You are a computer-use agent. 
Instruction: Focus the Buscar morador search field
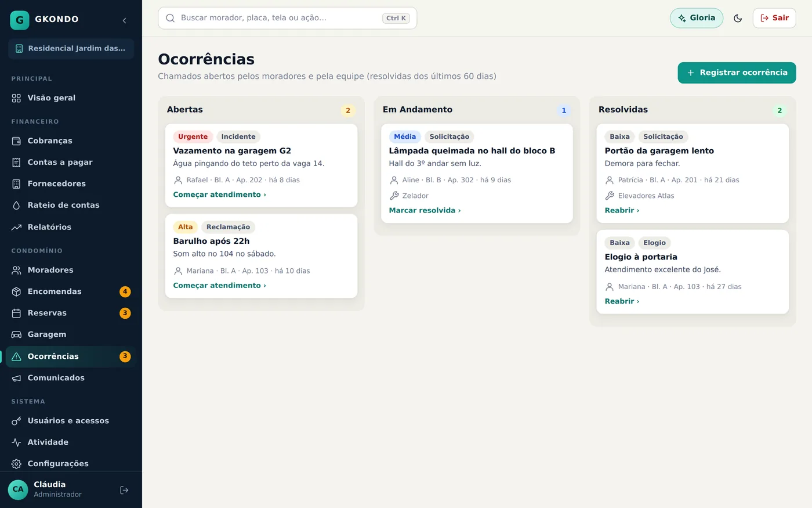[287, 18]
